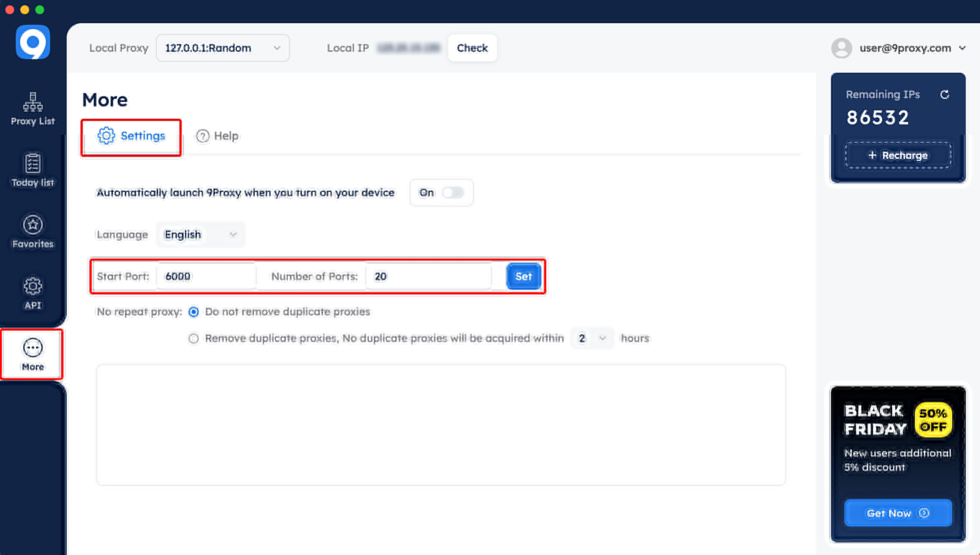The image size is (980, 555).
Task: Click the Check local IP button
Action: pyautogui.click(x=472, y=48)
